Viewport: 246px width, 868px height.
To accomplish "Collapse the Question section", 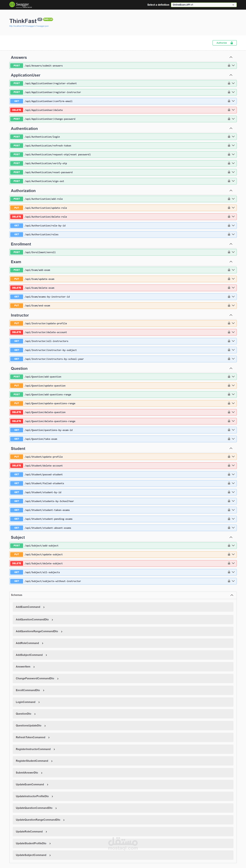I will 231,368.
